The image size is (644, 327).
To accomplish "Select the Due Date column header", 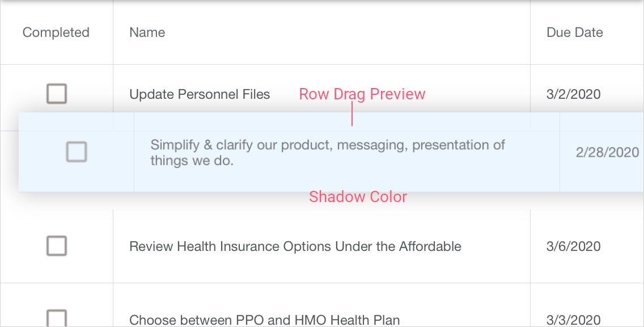I will pos(574,32).
